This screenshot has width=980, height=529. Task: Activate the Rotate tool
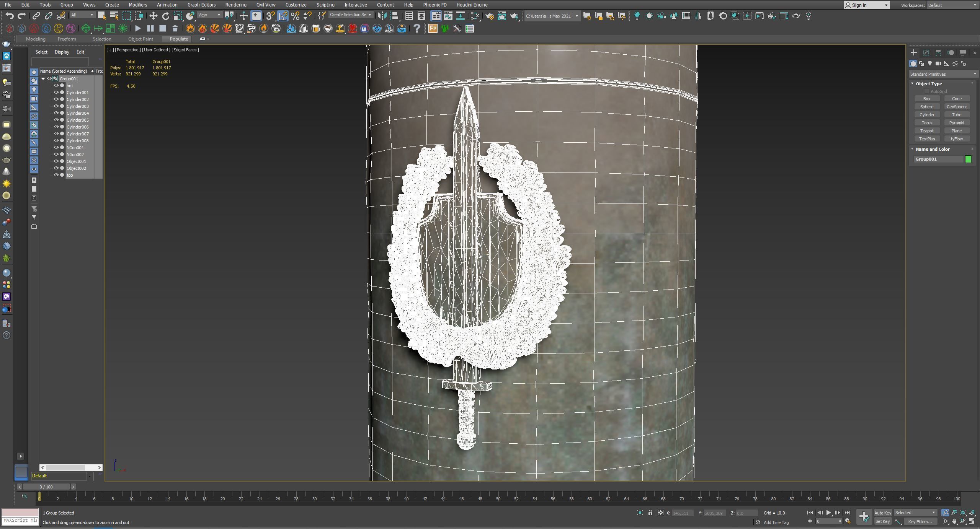click(x=166, y=16)
